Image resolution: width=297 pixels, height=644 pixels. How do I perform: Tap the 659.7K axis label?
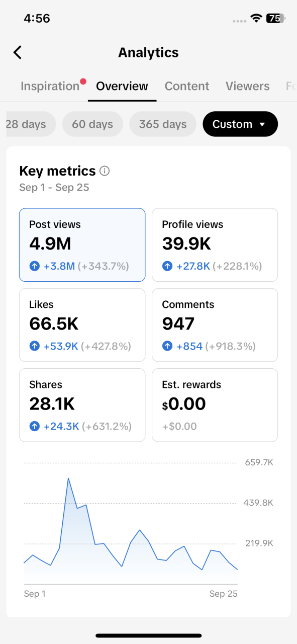[259, 462]
